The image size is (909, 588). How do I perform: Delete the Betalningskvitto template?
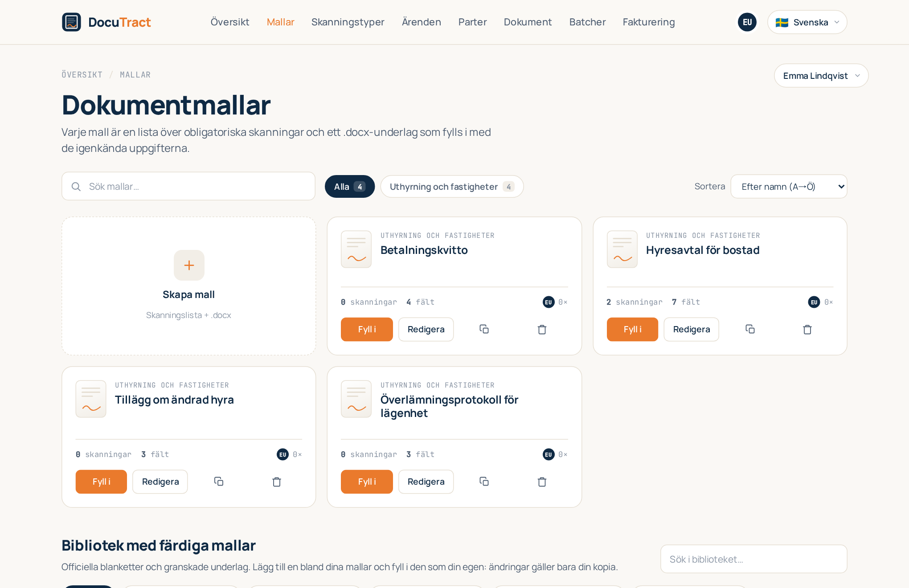542,329
